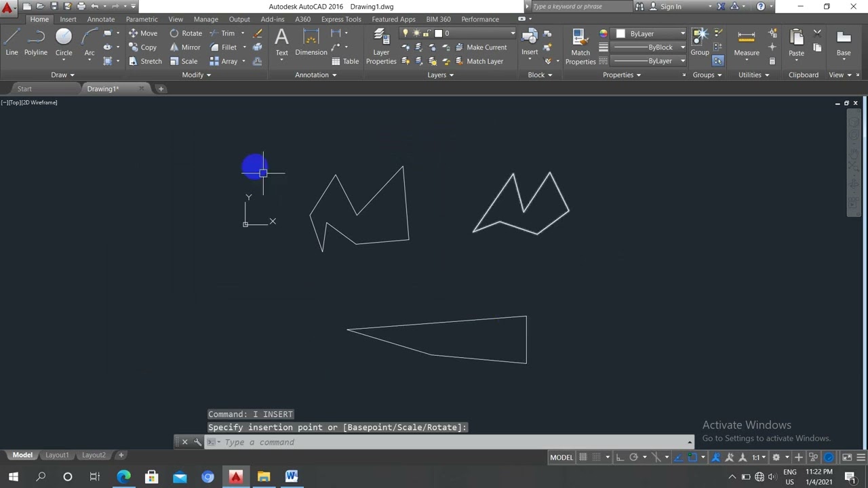Viewport: 868px width, 488px height.
Task: Click Make Current button
Action: [481, 47]
